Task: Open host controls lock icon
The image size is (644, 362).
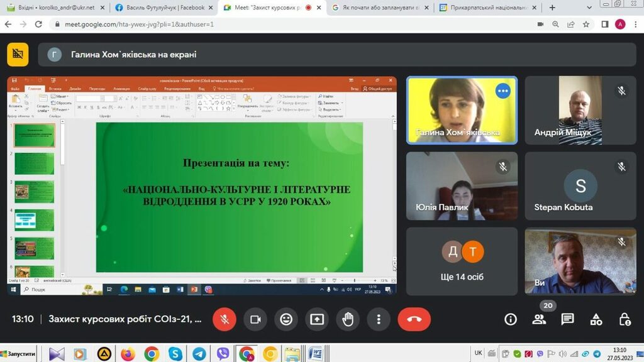Action: click(625, 319)
